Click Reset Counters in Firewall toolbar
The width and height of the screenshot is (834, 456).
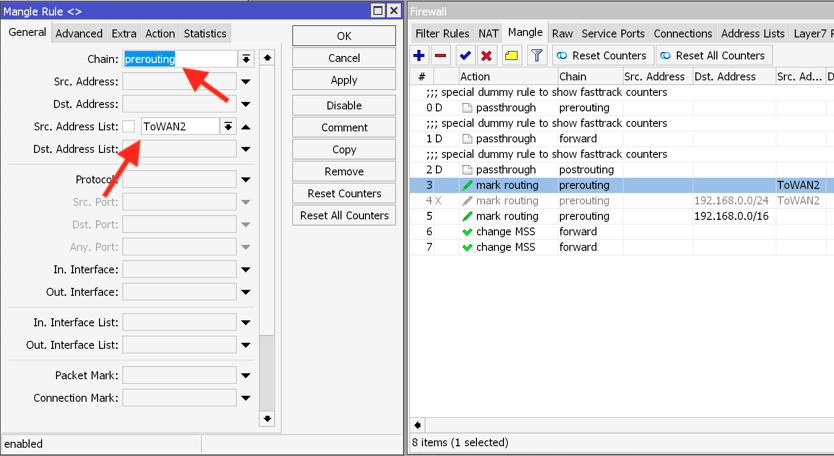[600, 56]
